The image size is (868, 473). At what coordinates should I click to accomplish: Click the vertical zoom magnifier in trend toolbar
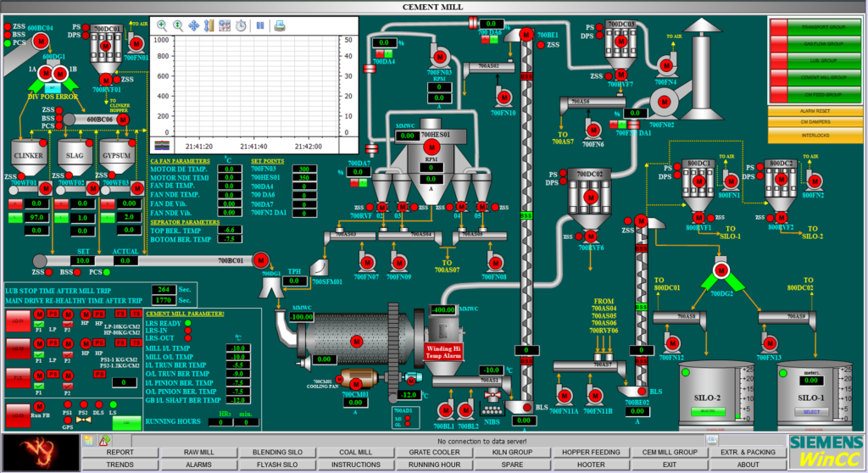[x=178, y=25]
